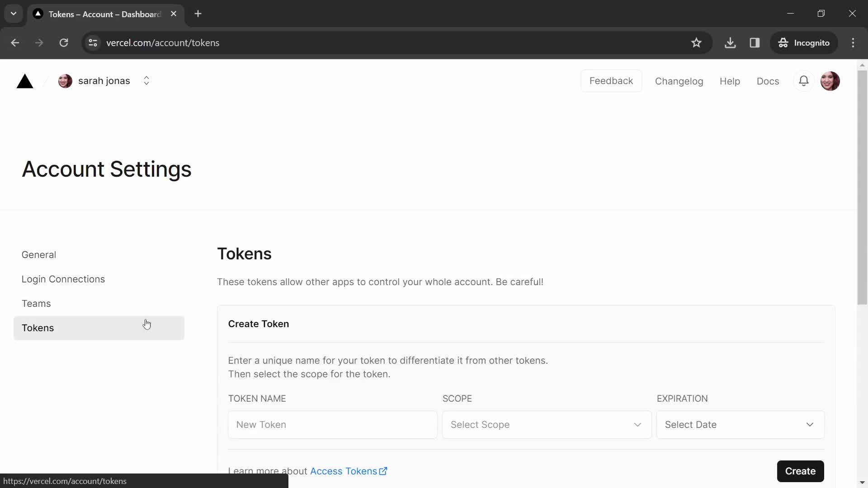Click the Create token button

pos(801,471)
